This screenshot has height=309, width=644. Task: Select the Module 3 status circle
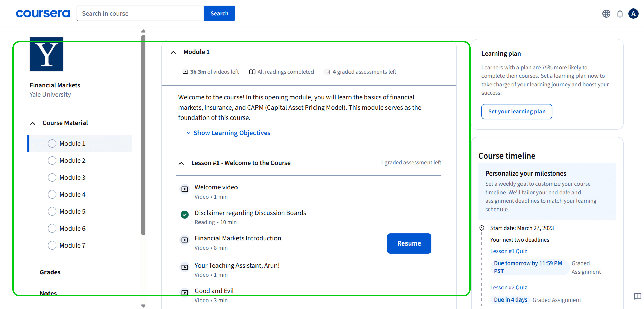pyautogui.click(x=52, y=178)
